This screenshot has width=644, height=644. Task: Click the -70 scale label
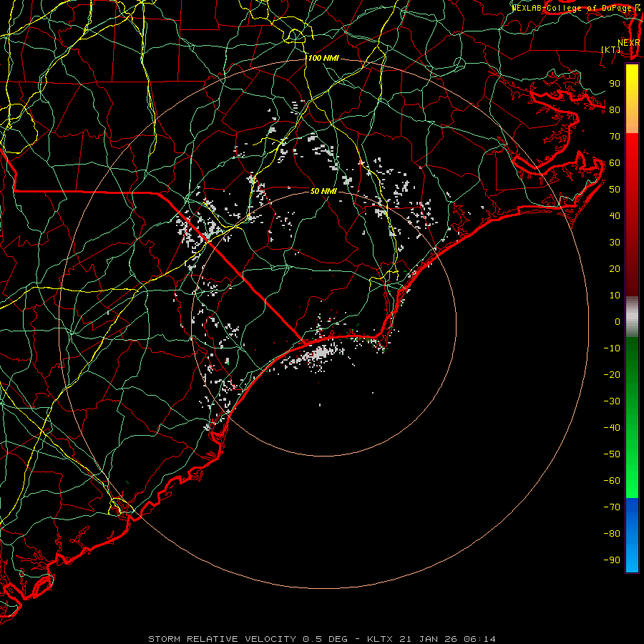tap(612, 507)
